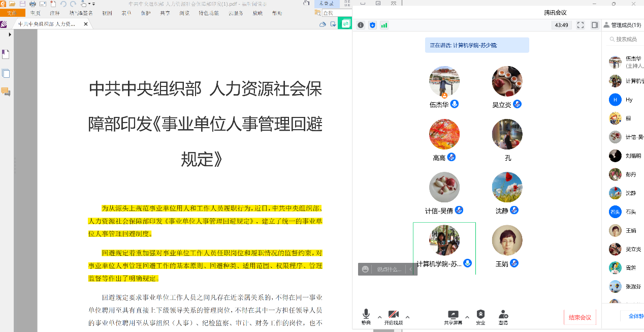The width and height of the screenshot is (644, 332).
Task: Click the End Meeting (结束会议) button
Action: pos(579,317)
